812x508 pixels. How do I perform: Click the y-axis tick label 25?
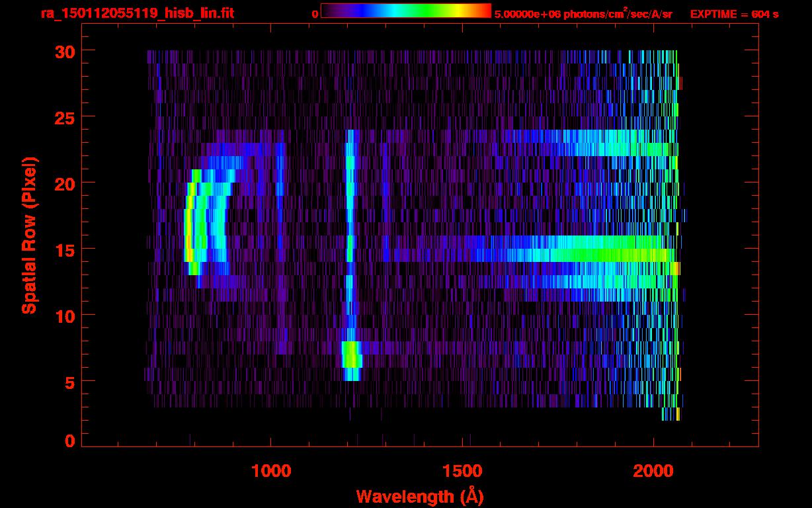tap(65, 117)
